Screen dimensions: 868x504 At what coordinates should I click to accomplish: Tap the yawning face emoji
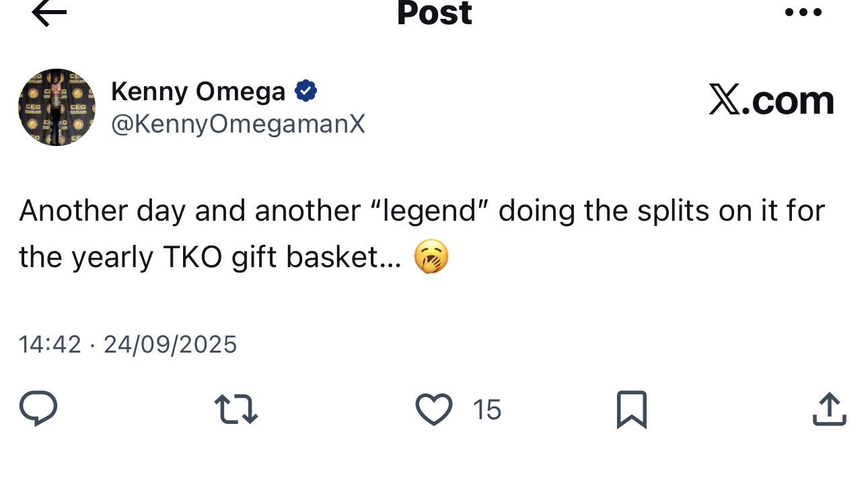[x=431, y=258]
